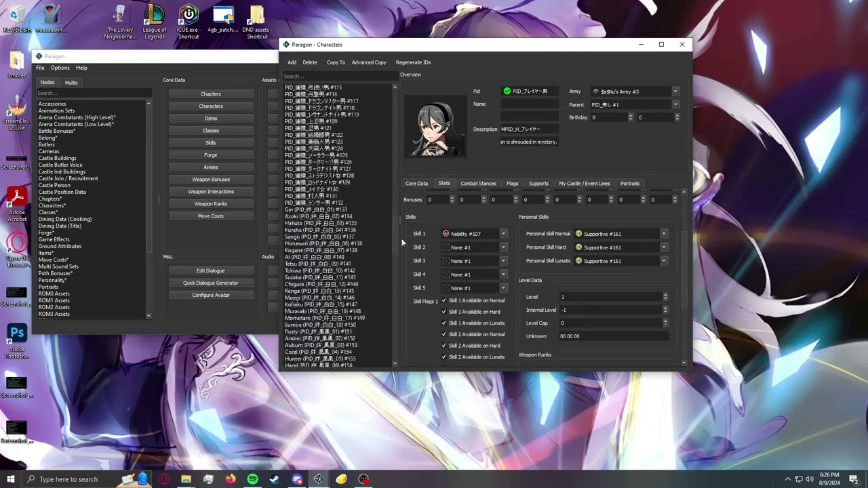Click Quick Dialogue Generator button

pos(211,283)
